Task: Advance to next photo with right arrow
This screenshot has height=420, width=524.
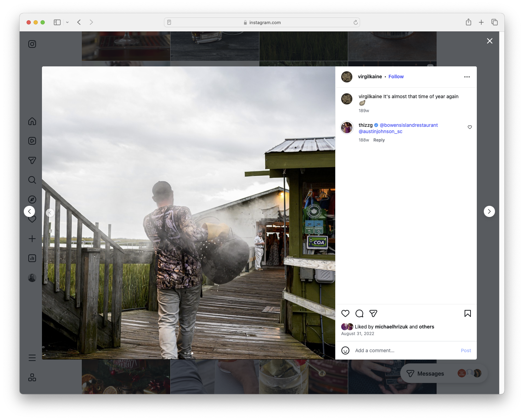Action: (489, 211)
